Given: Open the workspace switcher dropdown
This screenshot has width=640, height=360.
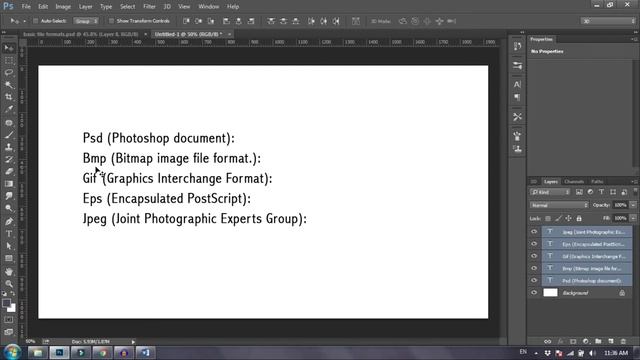Looking at the screenshot, I should click(607, 21).
